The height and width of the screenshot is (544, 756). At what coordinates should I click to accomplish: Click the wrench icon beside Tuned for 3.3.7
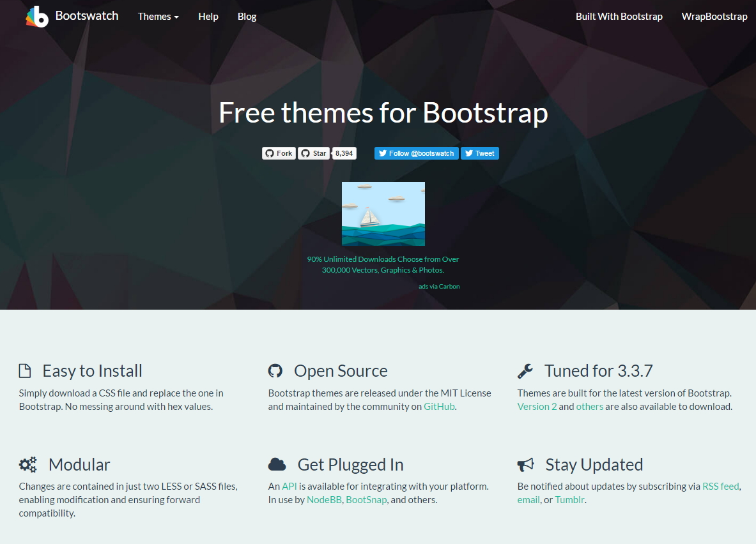pyautogui.click(x=525, y=371)
